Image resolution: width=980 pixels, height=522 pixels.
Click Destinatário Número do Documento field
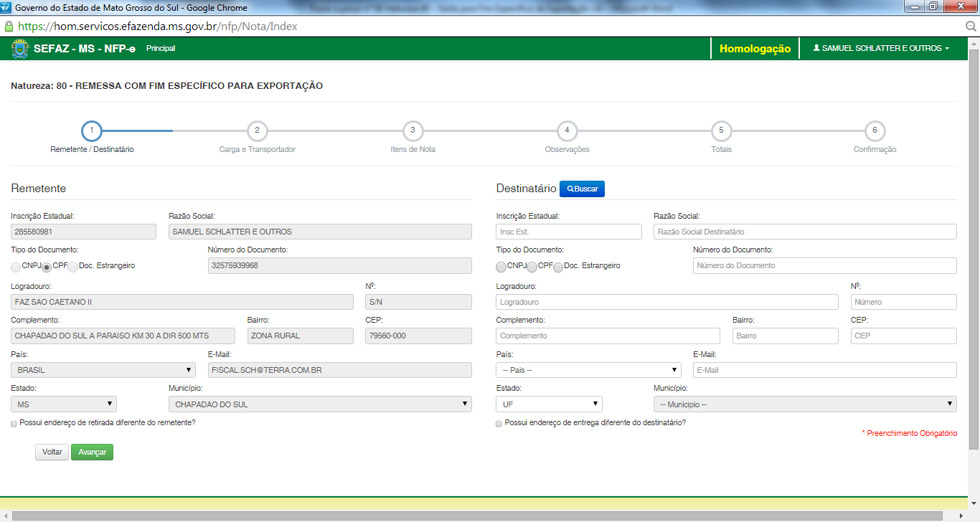825,265
